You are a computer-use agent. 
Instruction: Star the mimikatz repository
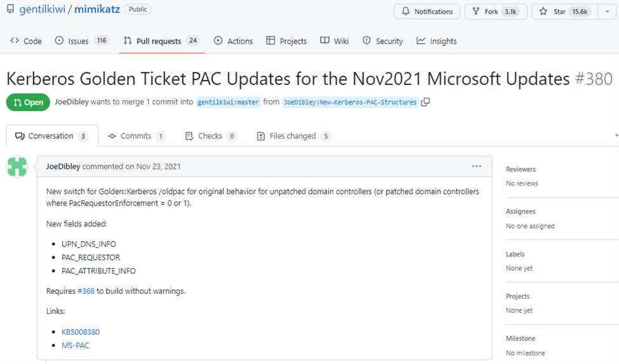coord(565,11)
